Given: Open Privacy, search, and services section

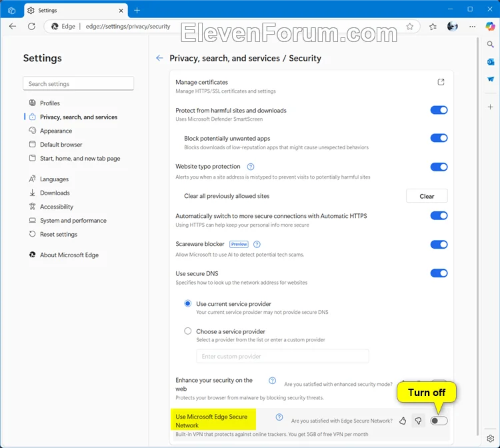Looking at the screenshot, I should (x=78, y=117).
